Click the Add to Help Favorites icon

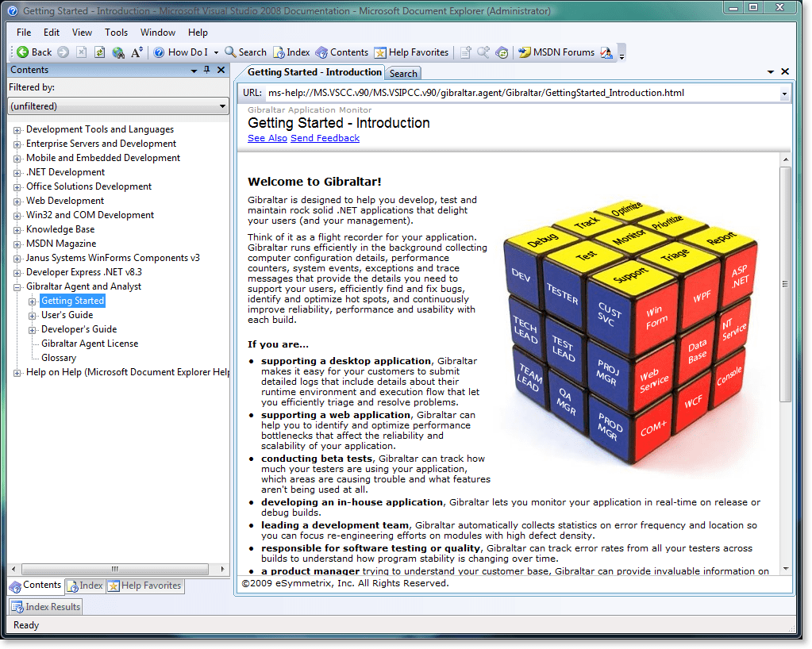point(466,52)
